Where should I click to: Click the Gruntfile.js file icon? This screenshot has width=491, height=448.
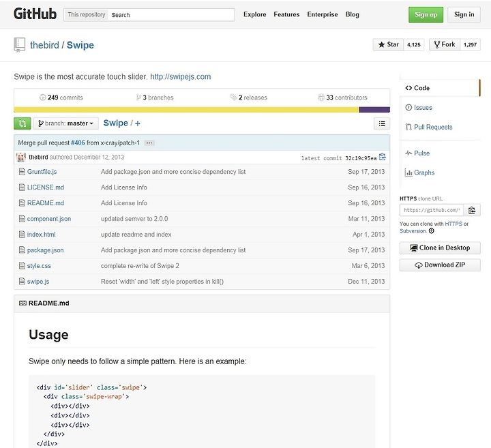[22, 172]
